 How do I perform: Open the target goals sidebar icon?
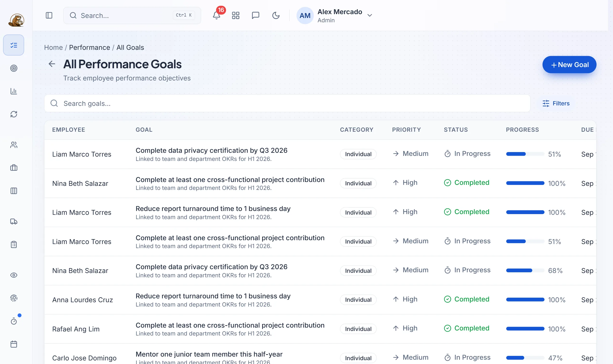(14, 68)
